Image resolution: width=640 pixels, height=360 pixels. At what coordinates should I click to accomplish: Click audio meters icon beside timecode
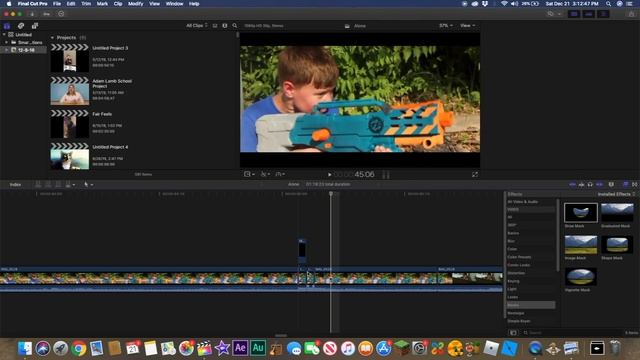(x=386, y=175)
